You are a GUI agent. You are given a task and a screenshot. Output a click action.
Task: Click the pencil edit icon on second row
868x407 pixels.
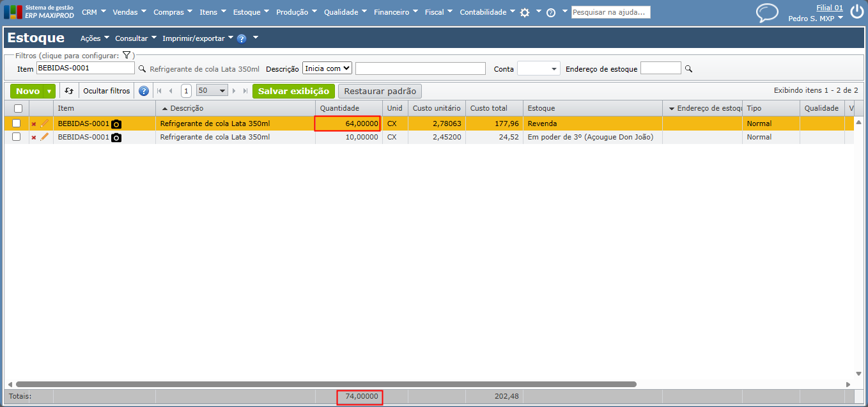click(44, 137)
